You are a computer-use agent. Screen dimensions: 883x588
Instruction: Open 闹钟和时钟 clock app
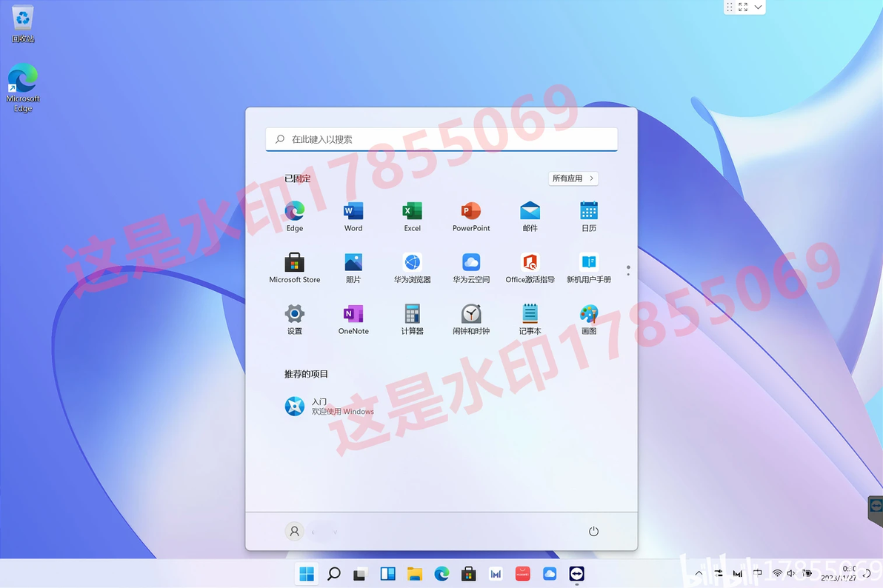pos(471,319)
